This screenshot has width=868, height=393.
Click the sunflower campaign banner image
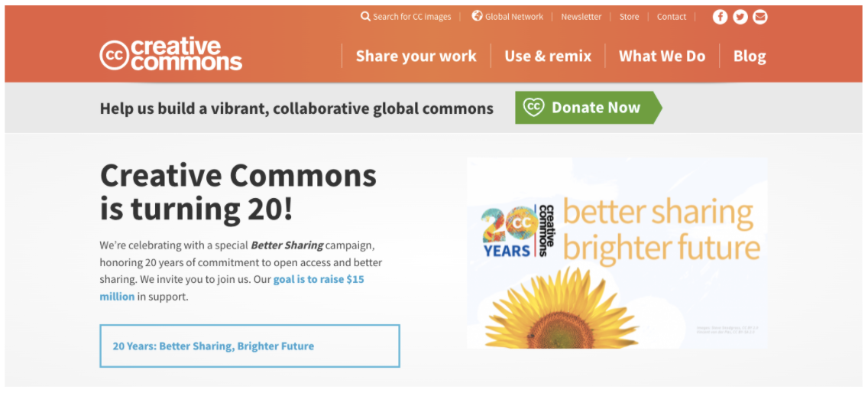[617, 253]
